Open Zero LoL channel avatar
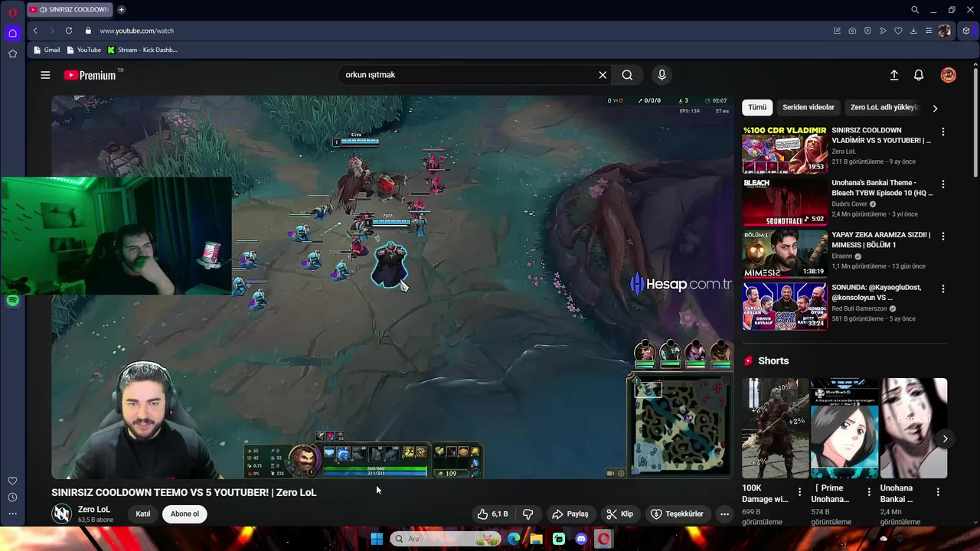980x551 pixels. [x=61, y=514]
